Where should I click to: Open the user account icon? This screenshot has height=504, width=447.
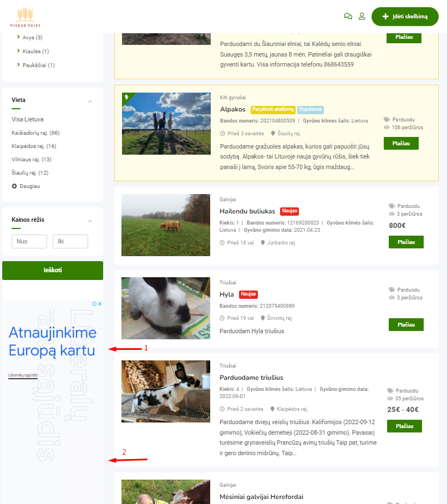(362, 17)
